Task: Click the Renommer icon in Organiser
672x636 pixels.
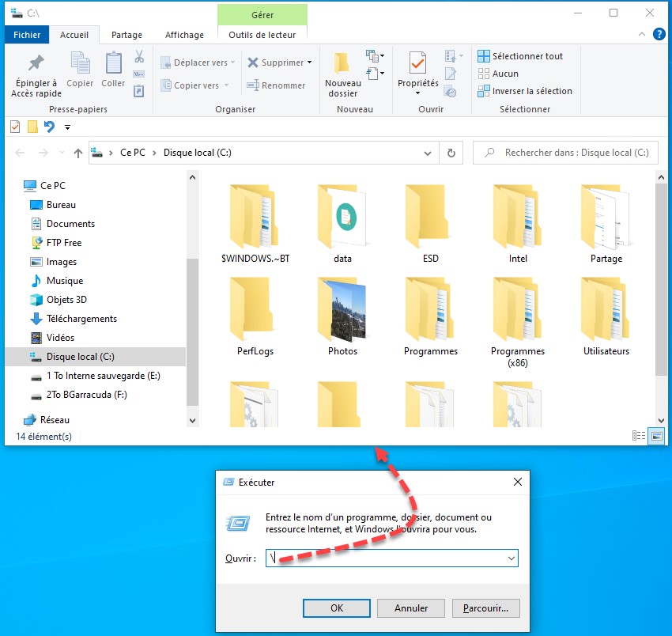Action: pyautogui.click(x=253, y=85)
